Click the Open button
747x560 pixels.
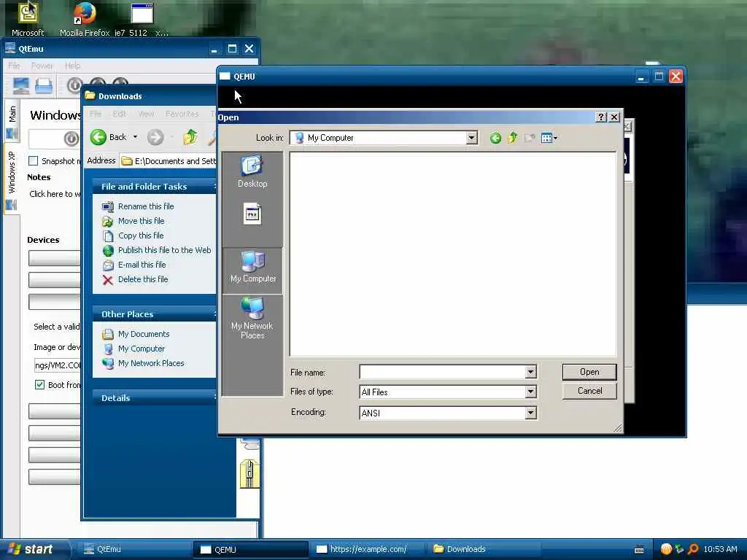click(x=589, y=372)
